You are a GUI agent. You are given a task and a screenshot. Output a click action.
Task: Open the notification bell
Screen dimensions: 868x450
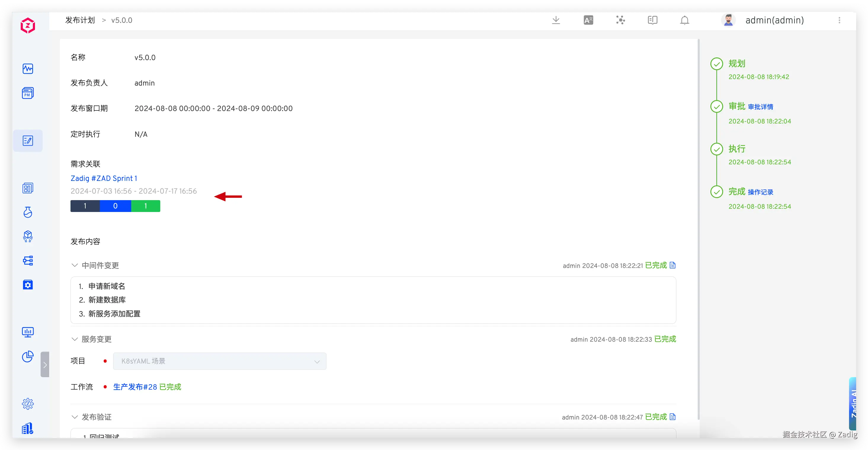pyautogui.click(x=684, y=20)
